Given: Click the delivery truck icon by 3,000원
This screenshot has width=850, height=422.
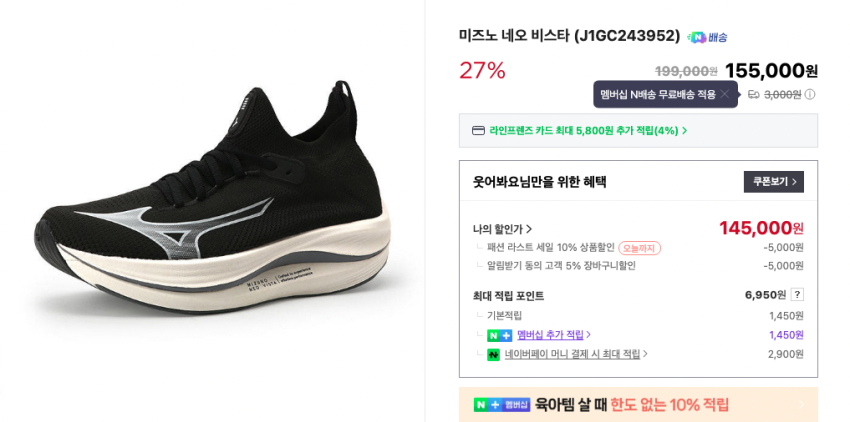Looking at the screenshot, I should (754, 95).
